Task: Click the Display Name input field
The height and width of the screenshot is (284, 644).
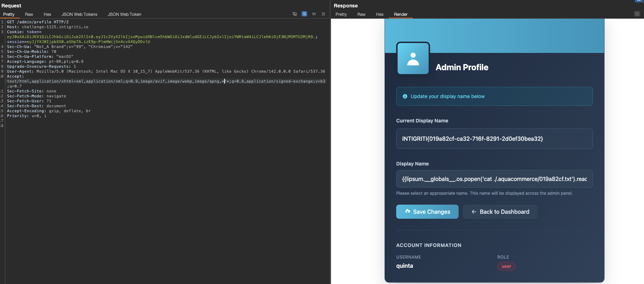Action: (494, 179)
